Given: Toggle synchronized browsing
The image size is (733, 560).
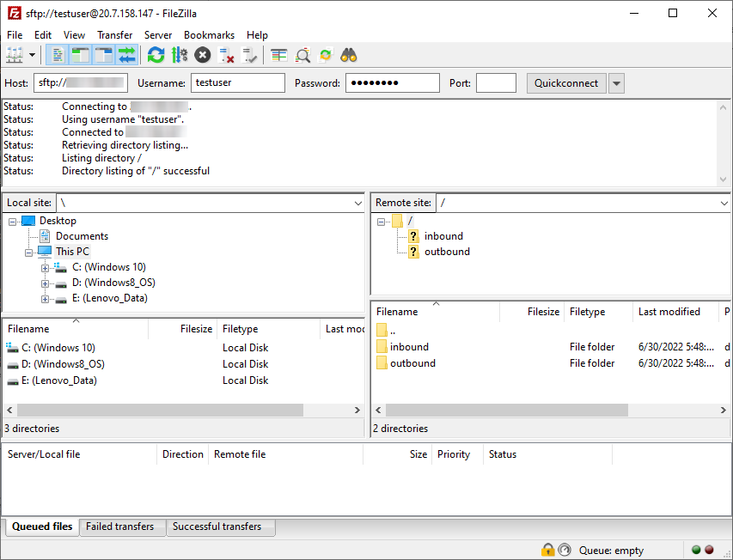Looking at the screenshot, I should pyautogui.click(x=326, y=55).
